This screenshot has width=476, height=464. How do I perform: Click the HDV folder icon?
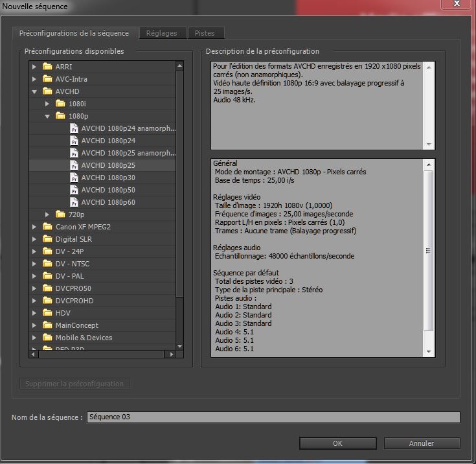[47, 312]
